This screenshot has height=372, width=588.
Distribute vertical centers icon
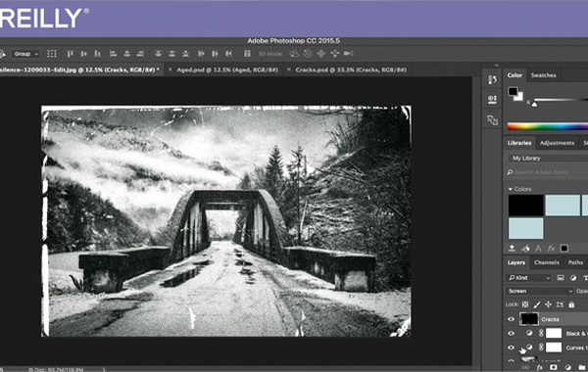[171, 54]
